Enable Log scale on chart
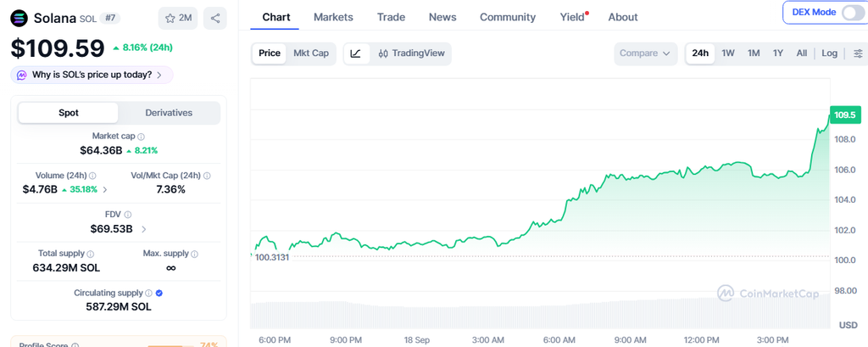Viewport: 868px width, 347px height. coord(829,53)
